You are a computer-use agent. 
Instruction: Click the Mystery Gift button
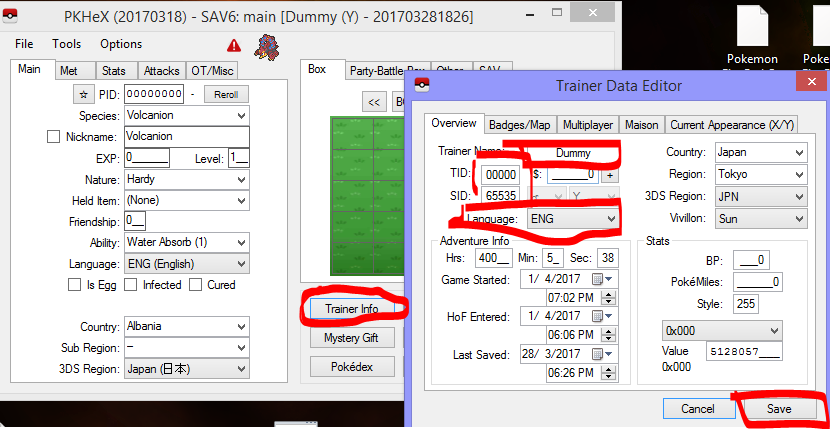point(351,338)
